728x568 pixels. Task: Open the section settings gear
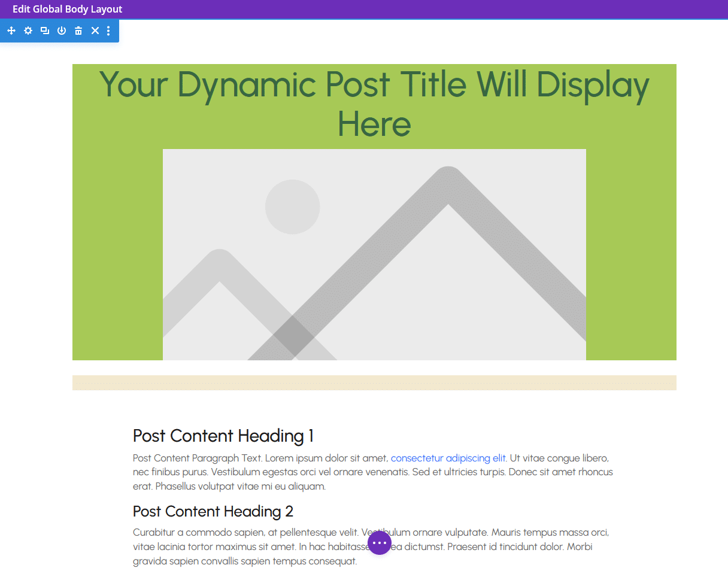tap(28, 30)
